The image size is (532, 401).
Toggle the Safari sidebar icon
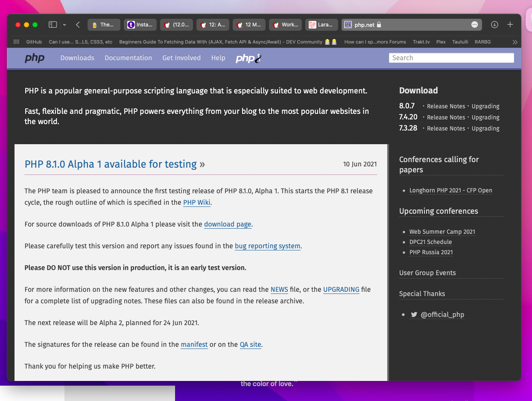[x=53, y=25]
